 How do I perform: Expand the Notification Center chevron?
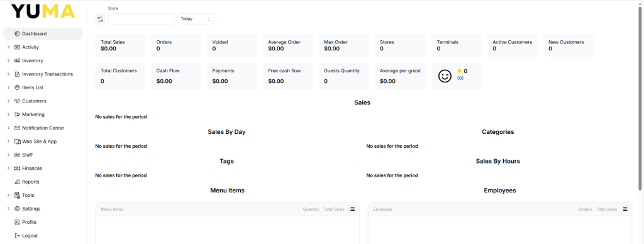9,128
